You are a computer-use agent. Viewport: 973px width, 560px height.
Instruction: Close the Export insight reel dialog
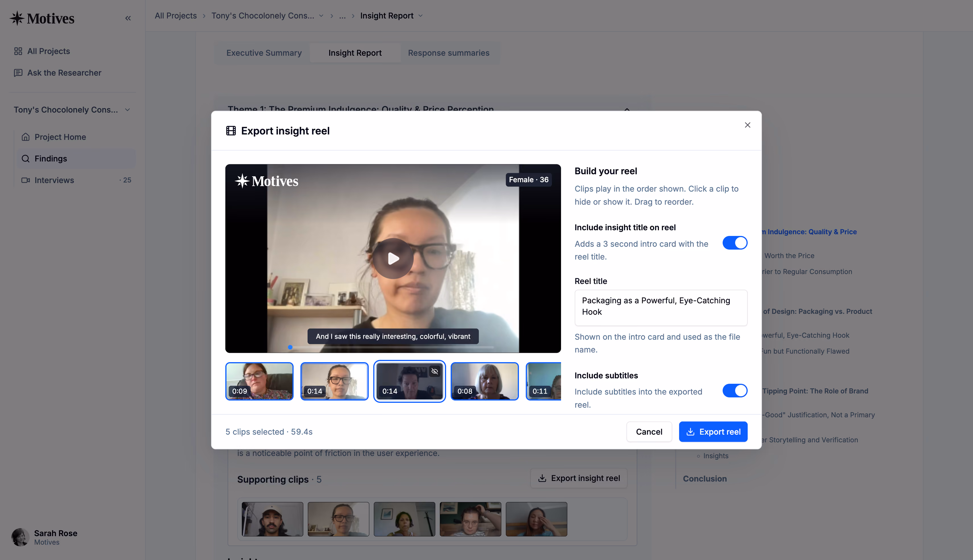[x=747, y=125]
